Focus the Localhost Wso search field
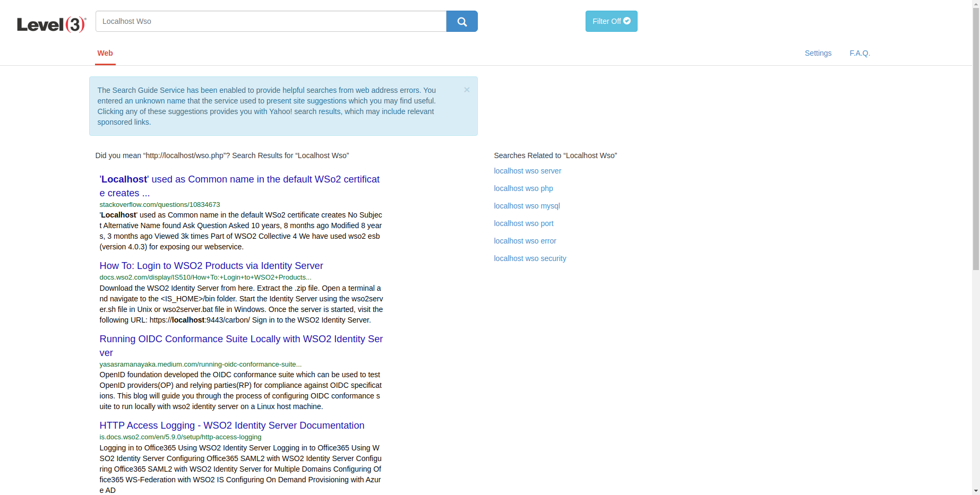980x495 pixels. tap(271, 21)
